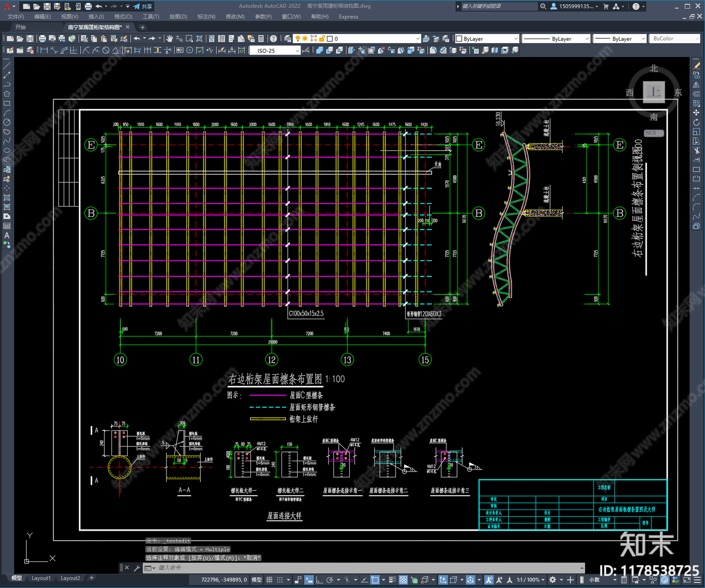
Task: Toggle transparency display in status bar
Action: [x=403, y=580]
